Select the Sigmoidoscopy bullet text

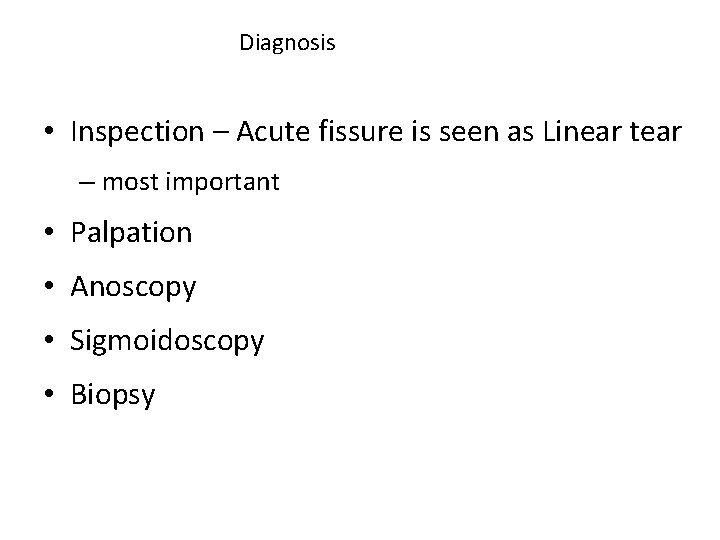[x=167, y=342]
